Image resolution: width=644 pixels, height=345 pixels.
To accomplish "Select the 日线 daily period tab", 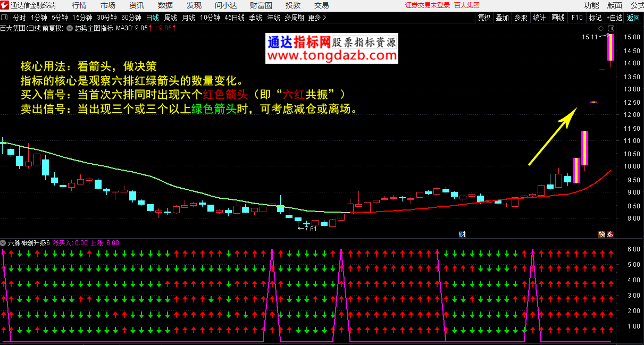I will tap(153, 18).
